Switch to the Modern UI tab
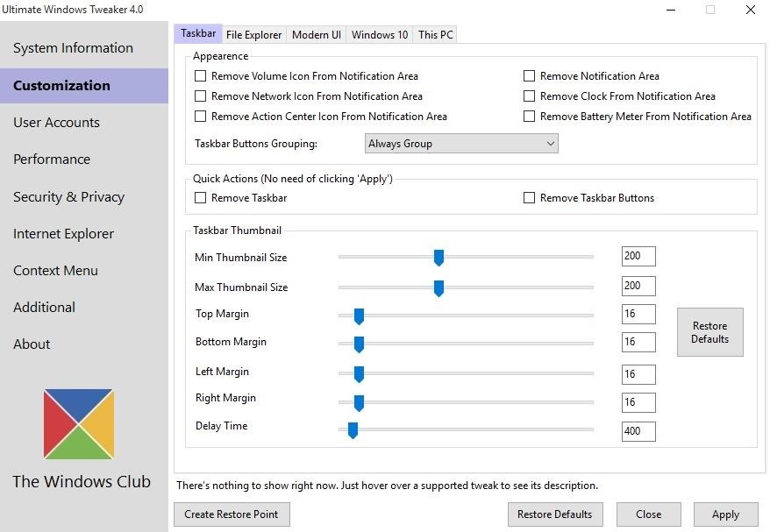The height and width of the screenshot is (532, 770). [317, 35]
